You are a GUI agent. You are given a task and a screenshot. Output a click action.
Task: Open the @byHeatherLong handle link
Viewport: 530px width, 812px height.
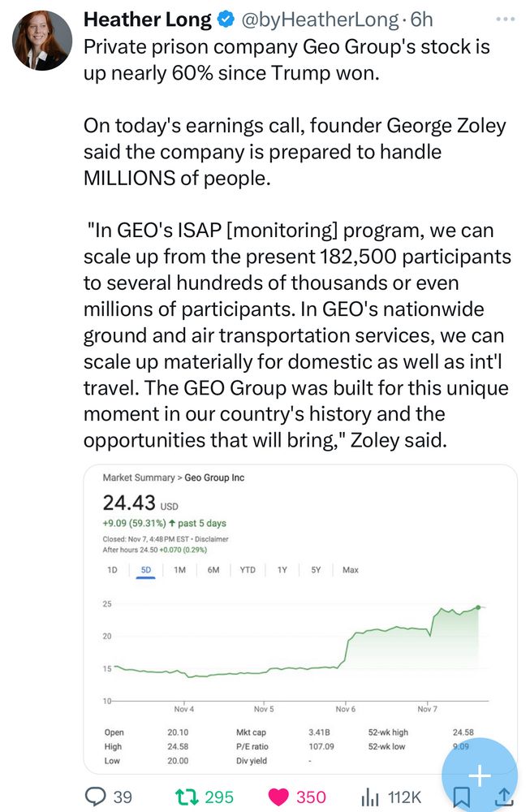pyautogui.click(x=317, y=19)
